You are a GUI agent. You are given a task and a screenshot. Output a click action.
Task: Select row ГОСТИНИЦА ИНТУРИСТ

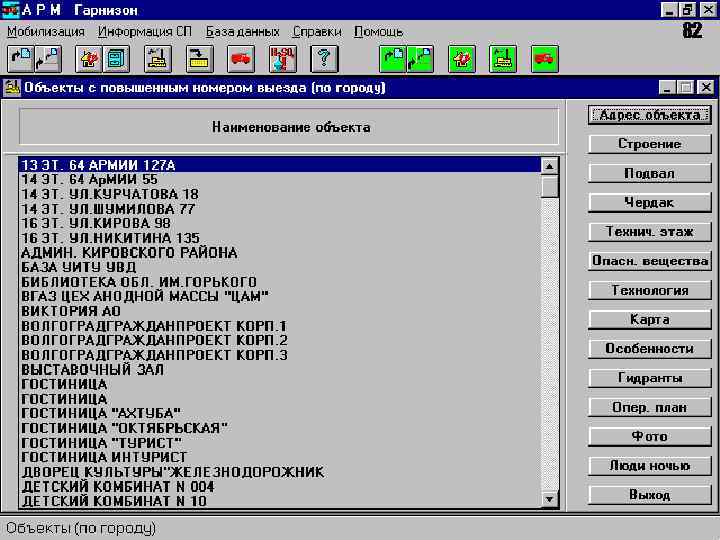click(x=280, y=457)
